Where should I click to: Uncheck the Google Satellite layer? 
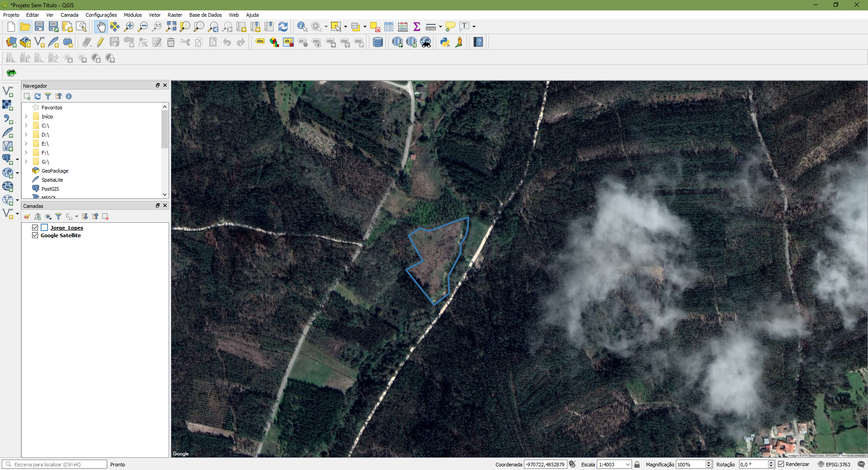pyautogui.click(x=35, y=235)
